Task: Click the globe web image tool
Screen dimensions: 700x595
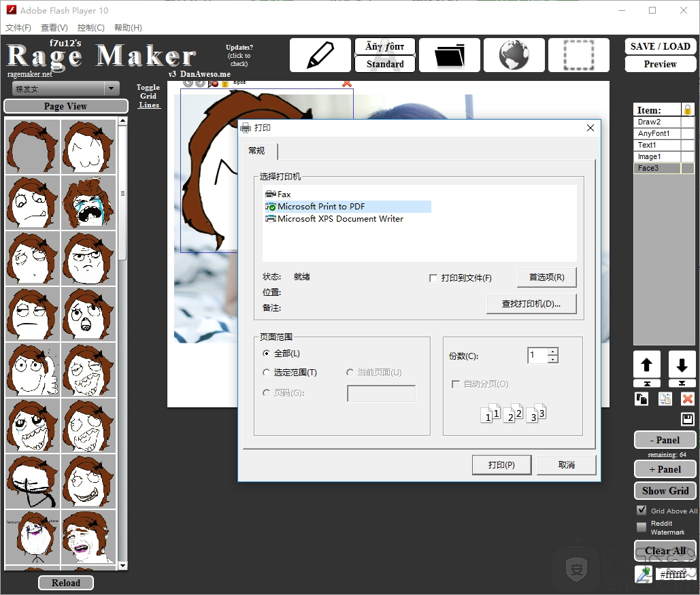Action: (514, 55)
